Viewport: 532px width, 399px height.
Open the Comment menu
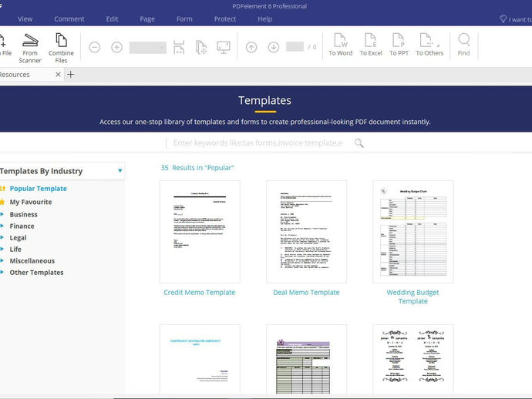(69, 19)
